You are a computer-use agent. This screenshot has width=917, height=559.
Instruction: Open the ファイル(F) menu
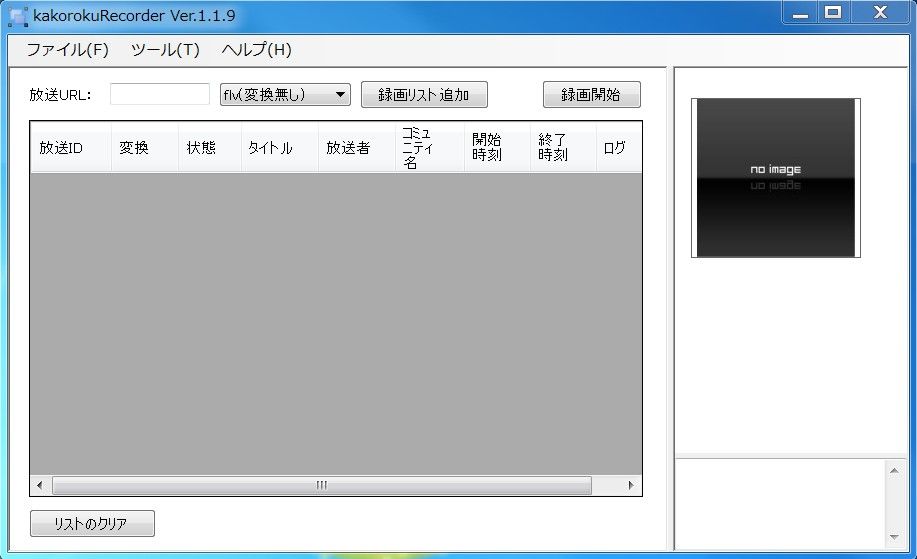(x=67, y=50)
